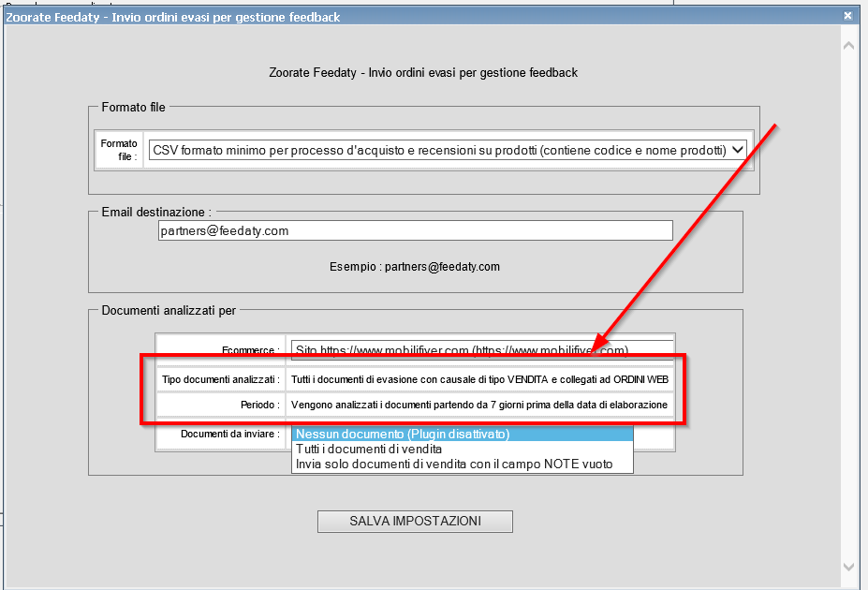Click the 'Documenti da inviare :' label
Viewport: 868px width, 590px height.
(230, 434)
